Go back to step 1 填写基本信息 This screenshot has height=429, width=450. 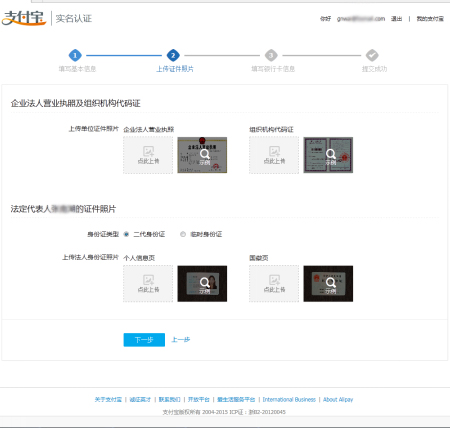pyautogui.click(x=75, y=55)
